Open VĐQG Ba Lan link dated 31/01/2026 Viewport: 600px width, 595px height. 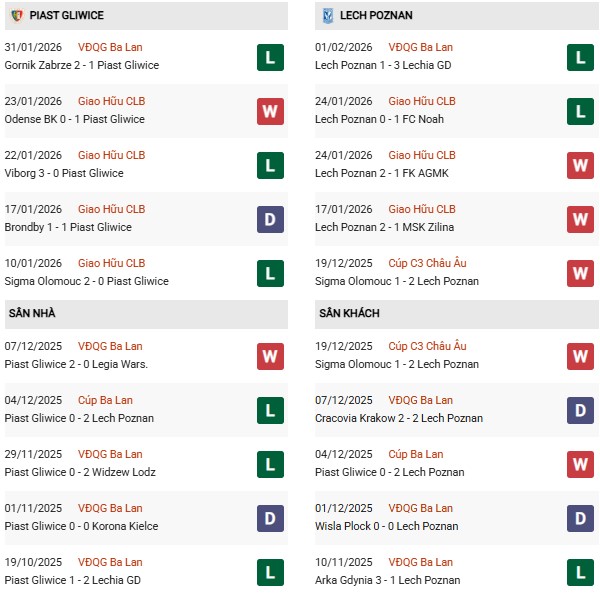pos(111,47)
